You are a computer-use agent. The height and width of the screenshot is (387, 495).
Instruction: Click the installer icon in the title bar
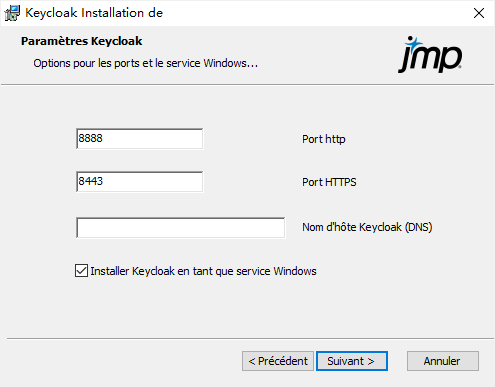[x=12, y=13]
